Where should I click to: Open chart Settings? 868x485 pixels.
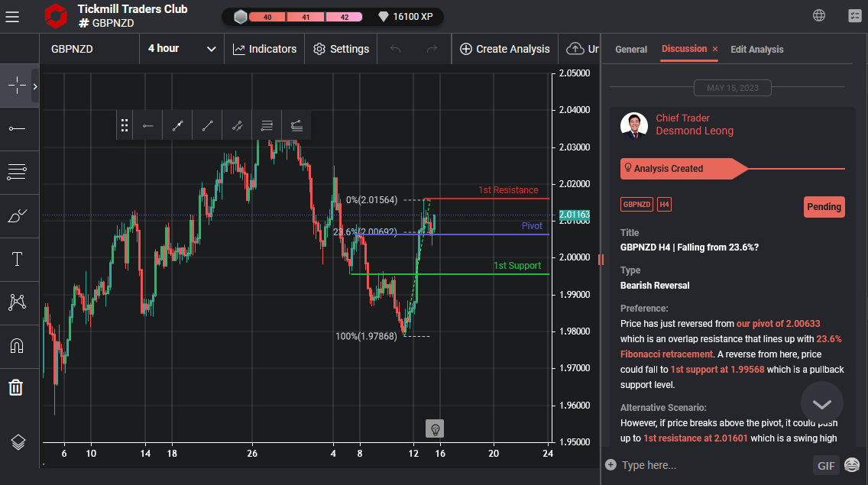pos(341,49)
